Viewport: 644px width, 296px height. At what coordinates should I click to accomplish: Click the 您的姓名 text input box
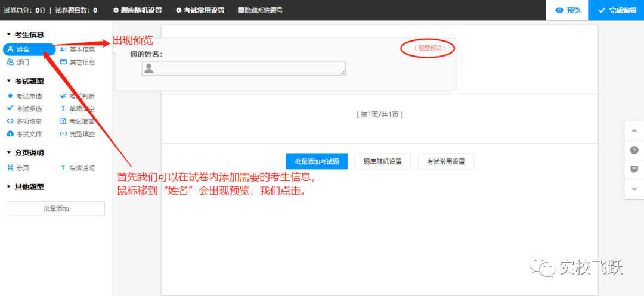pos(243,68)
